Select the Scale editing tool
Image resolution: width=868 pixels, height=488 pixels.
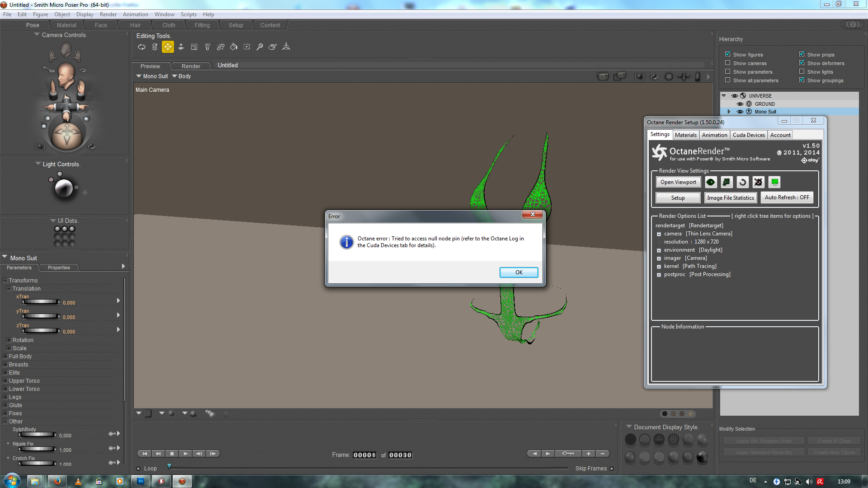coord(194,47)
